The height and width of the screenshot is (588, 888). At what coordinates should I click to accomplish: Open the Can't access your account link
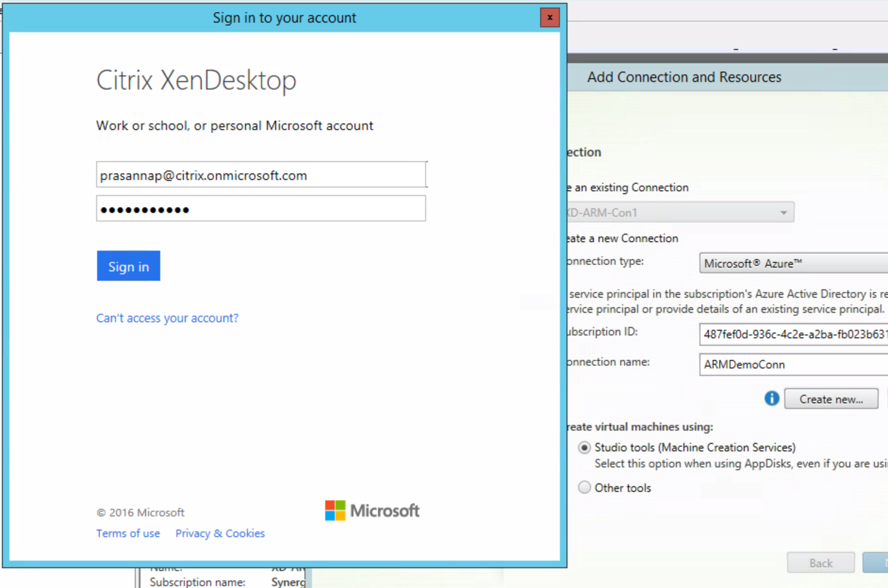click(167, 318)
